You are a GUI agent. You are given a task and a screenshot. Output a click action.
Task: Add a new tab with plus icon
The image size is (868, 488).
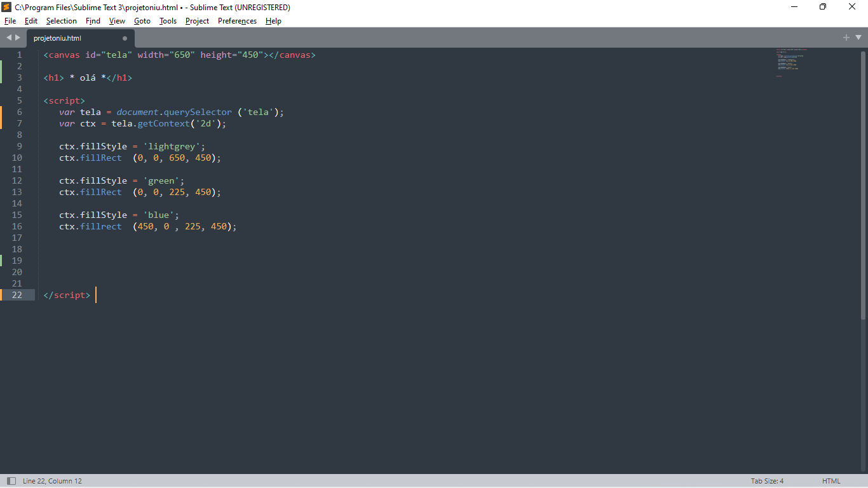click(846, 37)
